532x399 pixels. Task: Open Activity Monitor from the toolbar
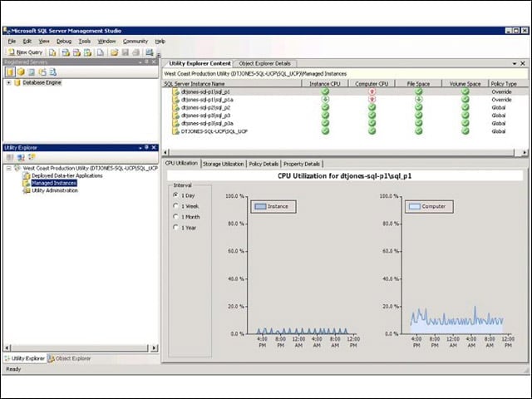pos(149,52)
